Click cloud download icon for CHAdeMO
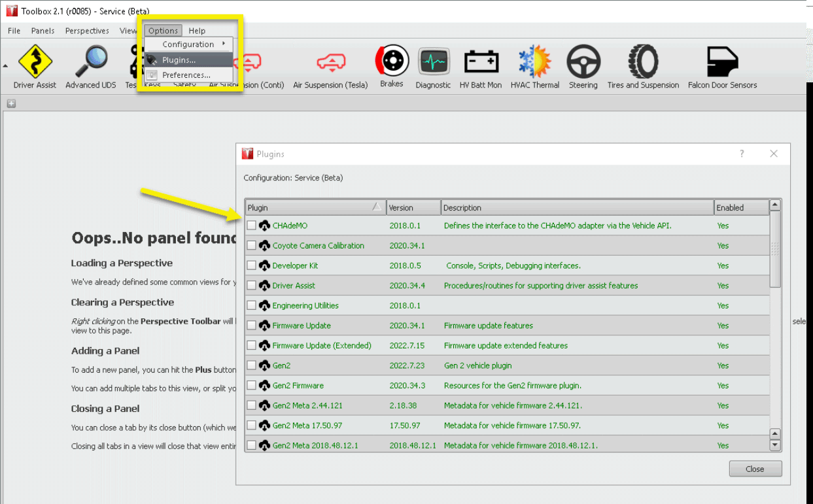This screenshot has width=813, height=504. click(264, 226)
